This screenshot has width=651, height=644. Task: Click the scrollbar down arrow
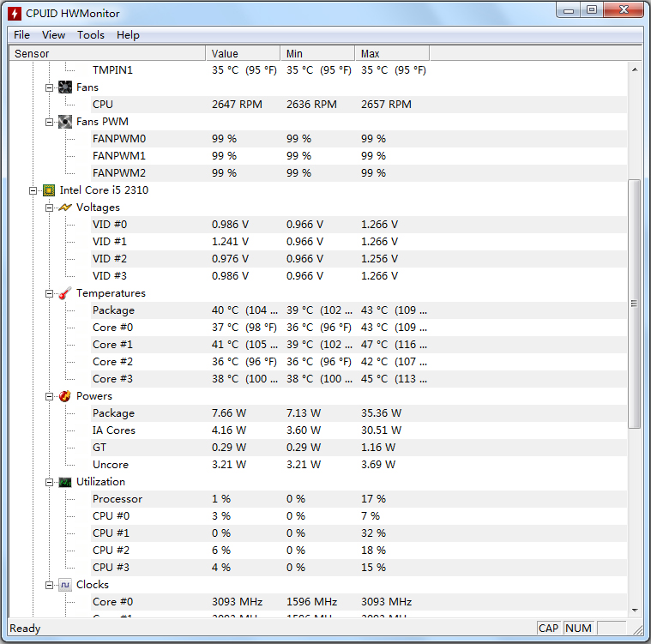[x=635, y=610]
